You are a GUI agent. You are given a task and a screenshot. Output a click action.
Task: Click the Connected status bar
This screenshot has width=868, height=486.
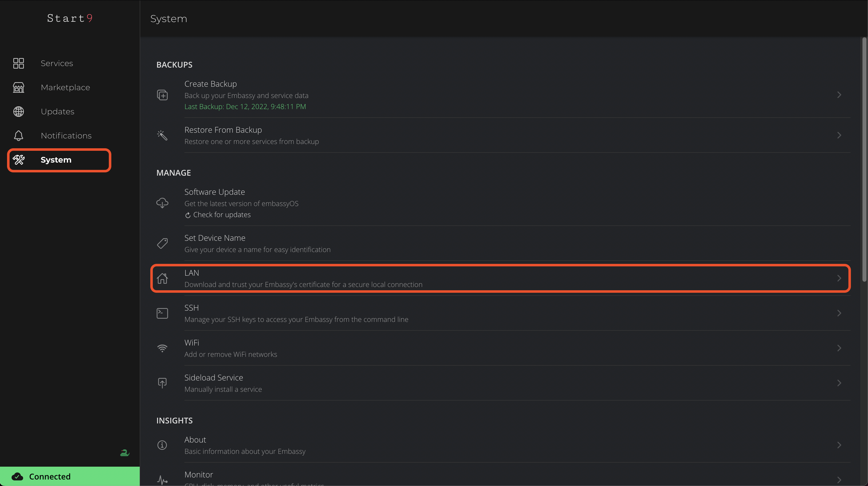pyautogui.click(x=70, y=476)
